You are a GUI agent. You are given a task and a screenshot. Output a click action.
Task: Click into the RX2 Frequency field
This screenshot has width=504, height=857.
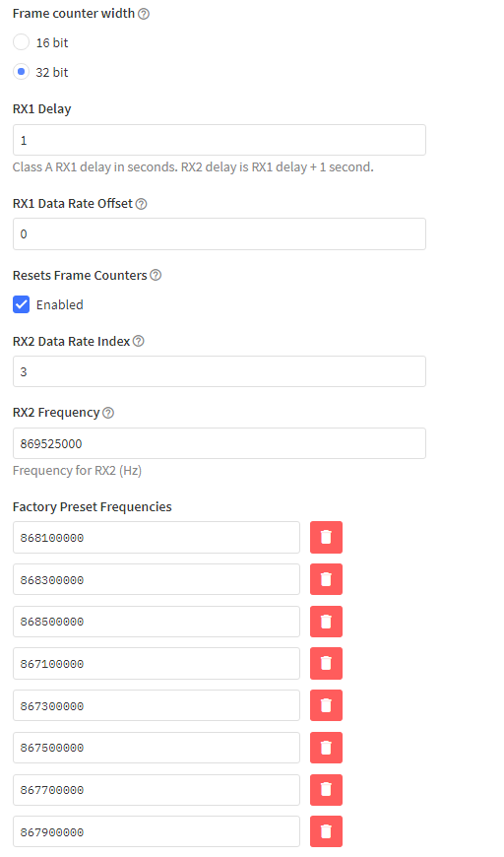pyautogui.click(x=219, y=443)
